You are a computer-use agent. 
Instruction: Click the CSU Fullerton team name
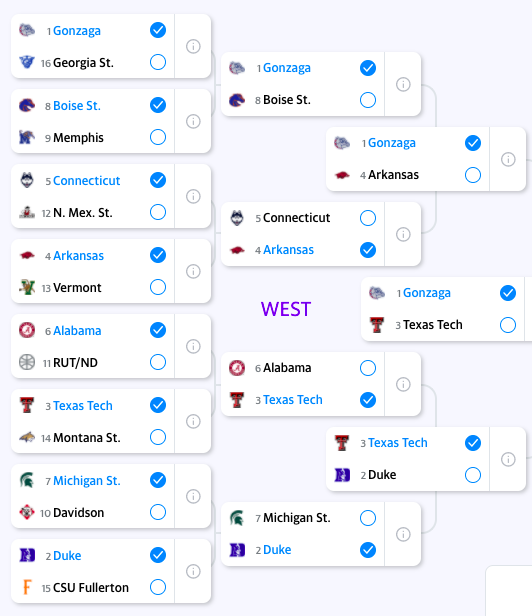(91, 588)
